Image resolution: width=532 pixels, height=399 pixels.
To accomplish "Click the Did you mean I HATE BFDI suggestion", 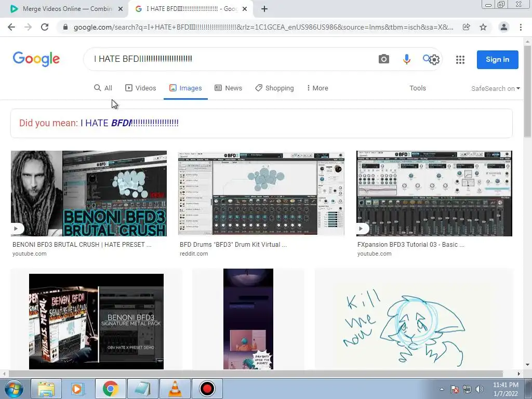I will (x=129, y=123).
